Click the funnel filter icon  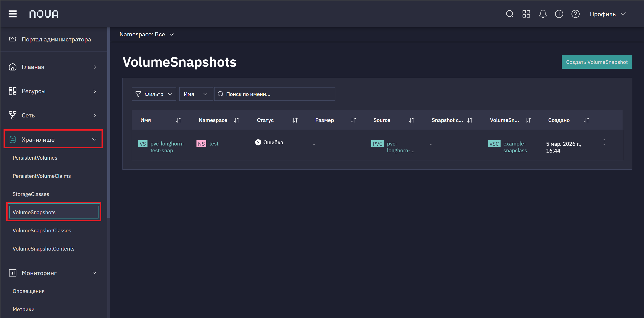pyautogui.click(x=138, y=94)
